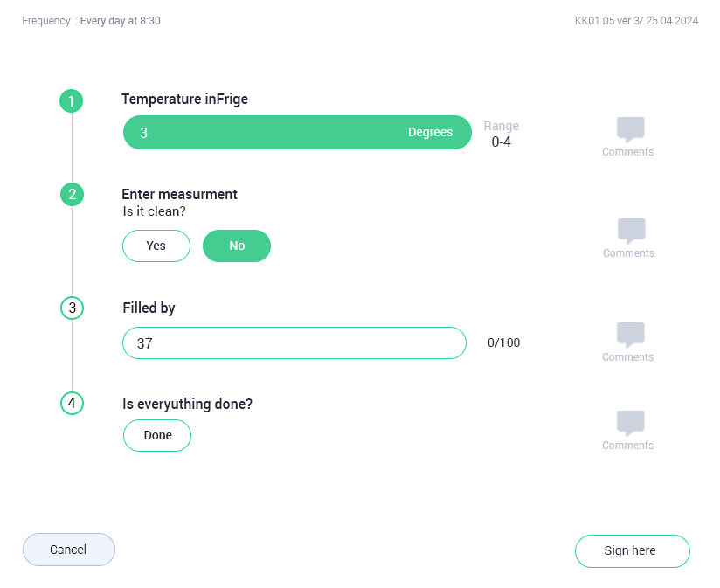Select No for Is it clean

(237, 246)
